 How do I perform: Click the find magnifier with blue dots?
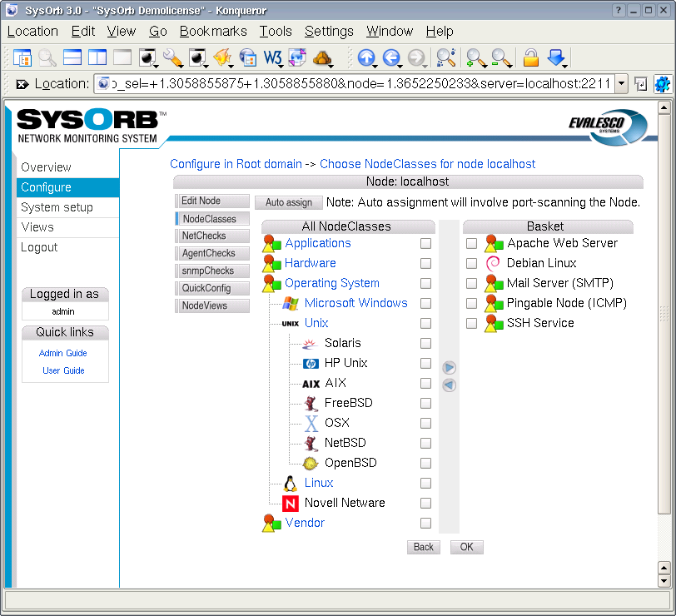coord(445,57)
